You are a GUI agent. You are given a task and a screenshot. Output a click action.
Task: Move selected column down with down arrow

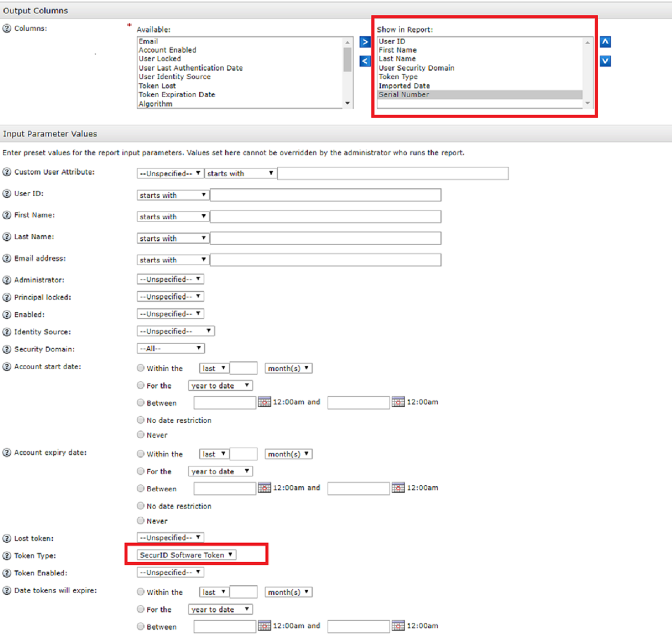(605, 61)
